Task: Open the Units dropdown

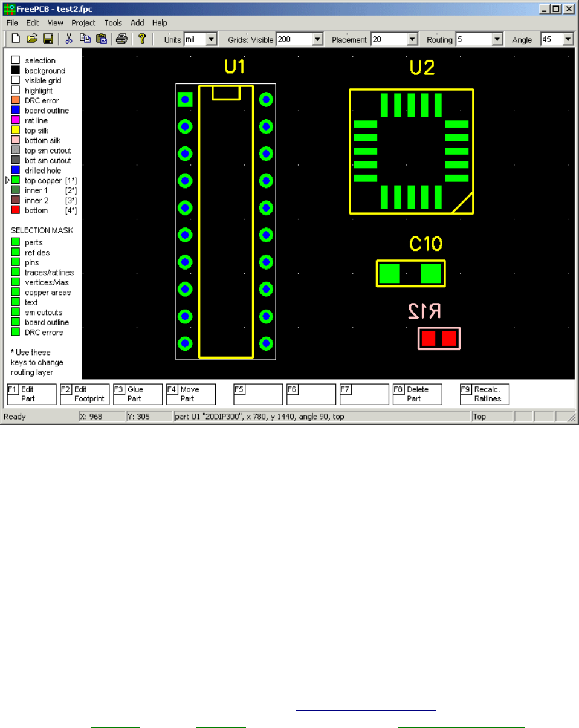Action: pos(212,39)
